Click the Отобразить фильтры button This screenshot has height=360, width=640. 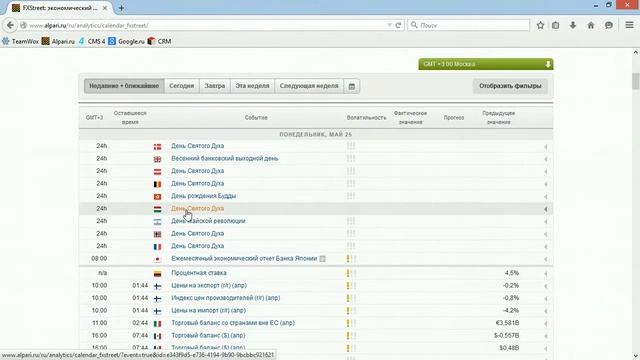click(x=510, y=86)
